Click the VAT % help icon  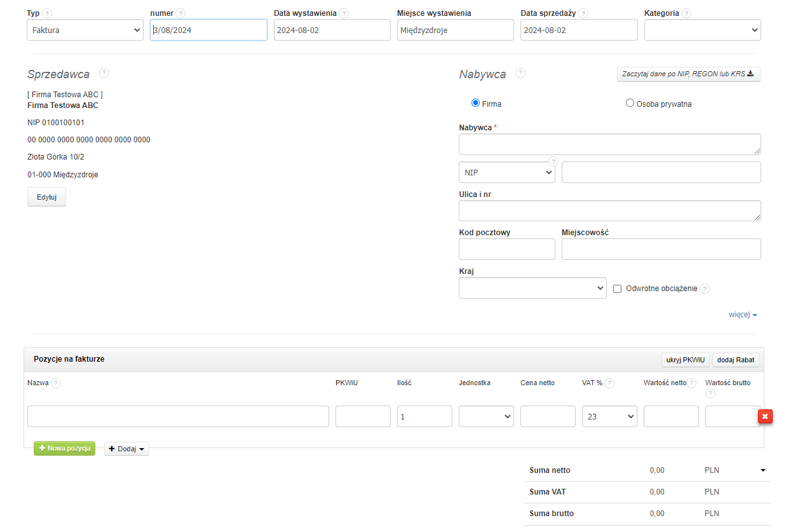tap(610, 383)
